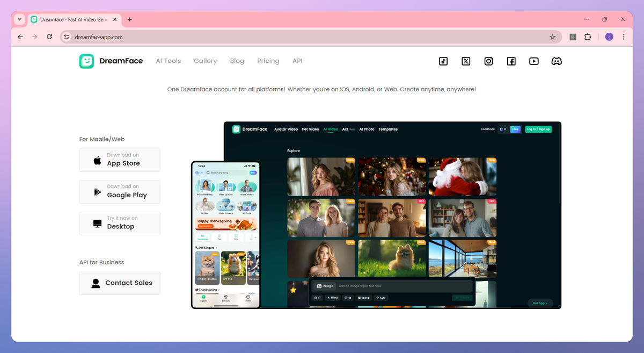
Task: Click the H extension icon
Action: point(573,37)
